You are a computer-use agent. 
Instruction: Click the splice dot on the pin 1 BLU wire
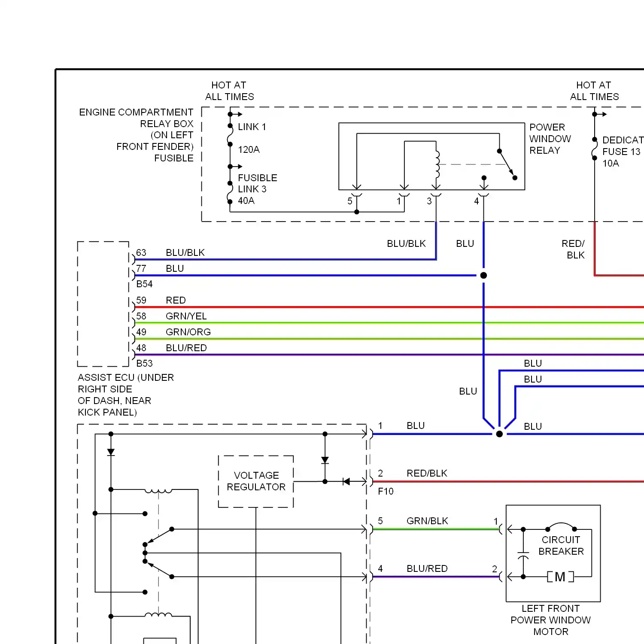tap(499, 434)
